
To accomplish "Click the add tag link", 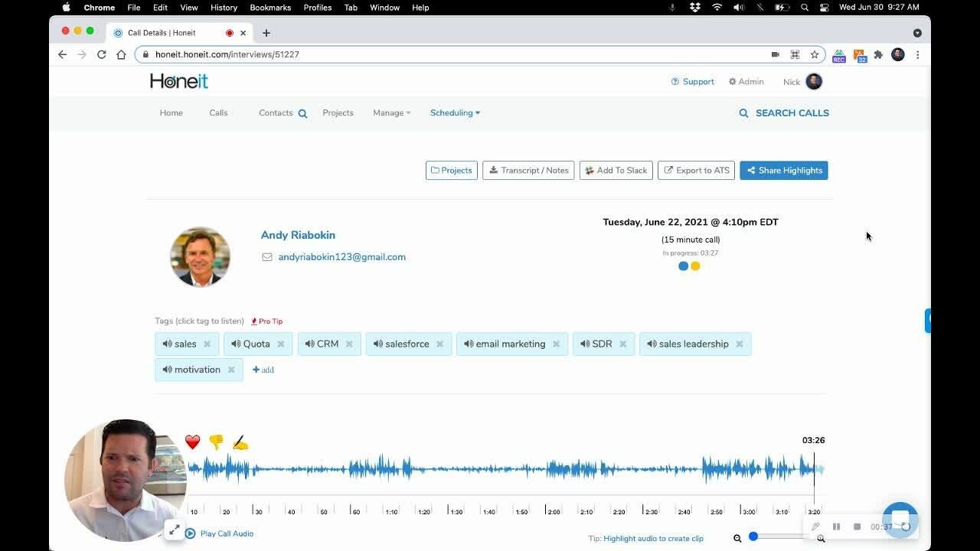I will click(263, 370).
